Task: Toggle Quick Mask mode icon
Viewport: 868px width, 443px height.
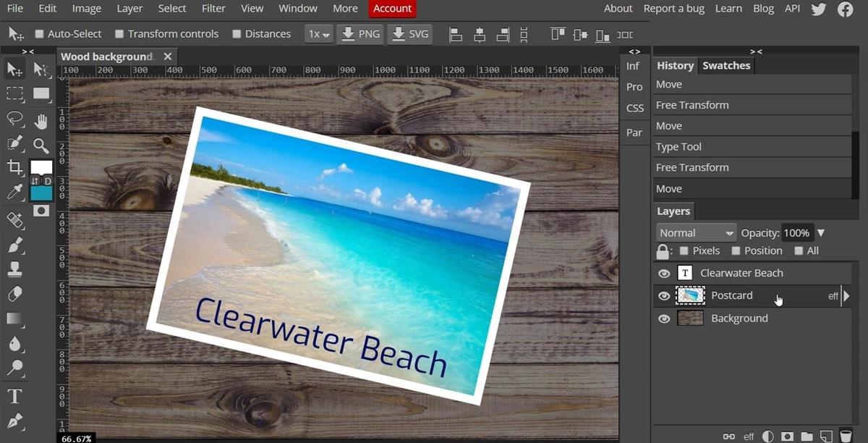Action: tap(41, 211)
